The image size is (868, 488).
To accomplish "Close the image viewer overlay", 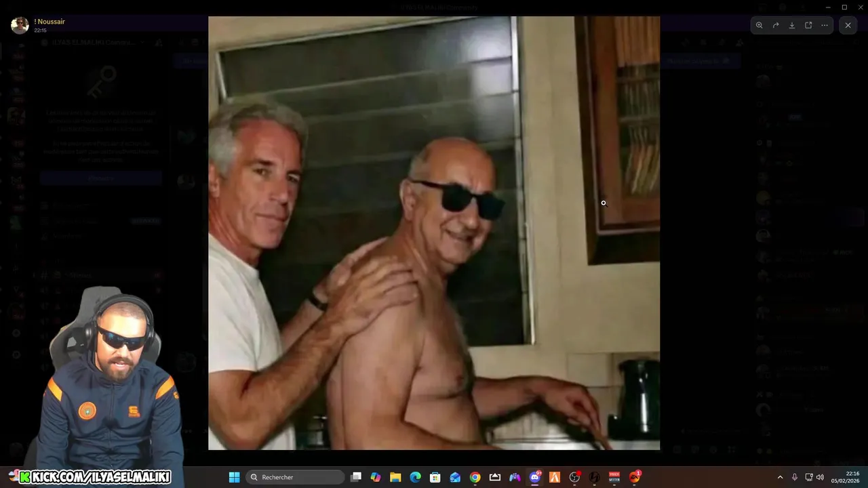I will (x=848, y=25).
